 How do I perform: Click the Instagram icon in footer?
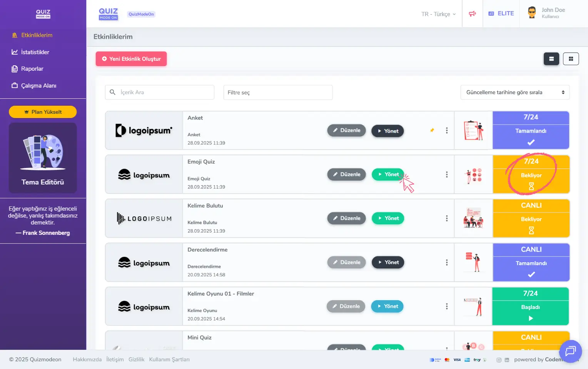click(x=499, y=360)
